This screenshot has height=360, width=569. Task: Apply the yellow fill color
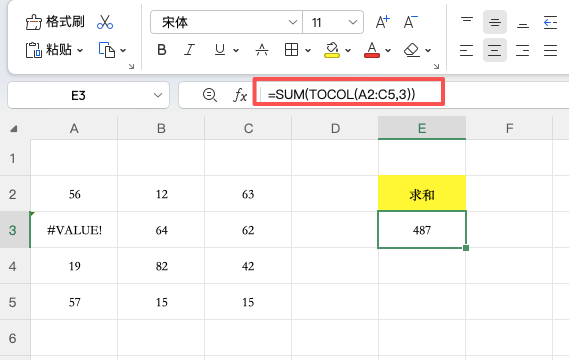click(332, 50)
